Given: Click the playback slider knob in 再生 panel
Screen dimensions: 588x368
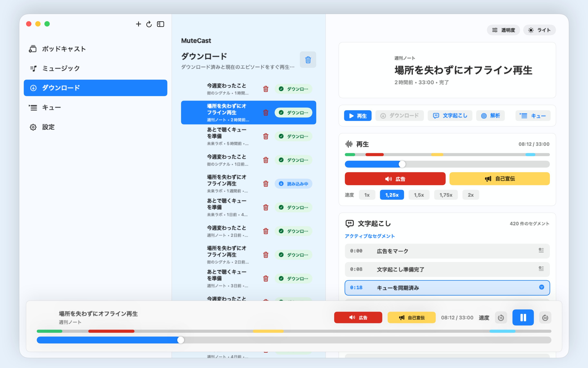Looking at the screenshot, I should (402, 164).
